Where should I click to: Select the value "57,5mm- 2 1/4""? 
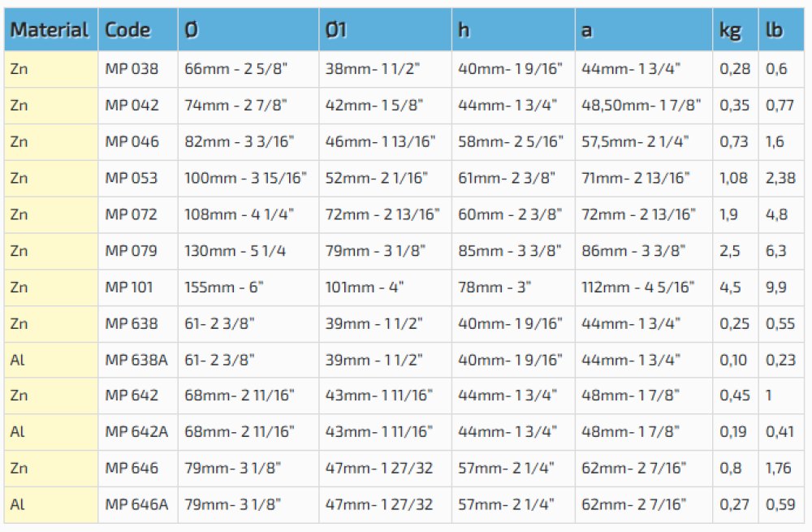click(x=635, y=141)
